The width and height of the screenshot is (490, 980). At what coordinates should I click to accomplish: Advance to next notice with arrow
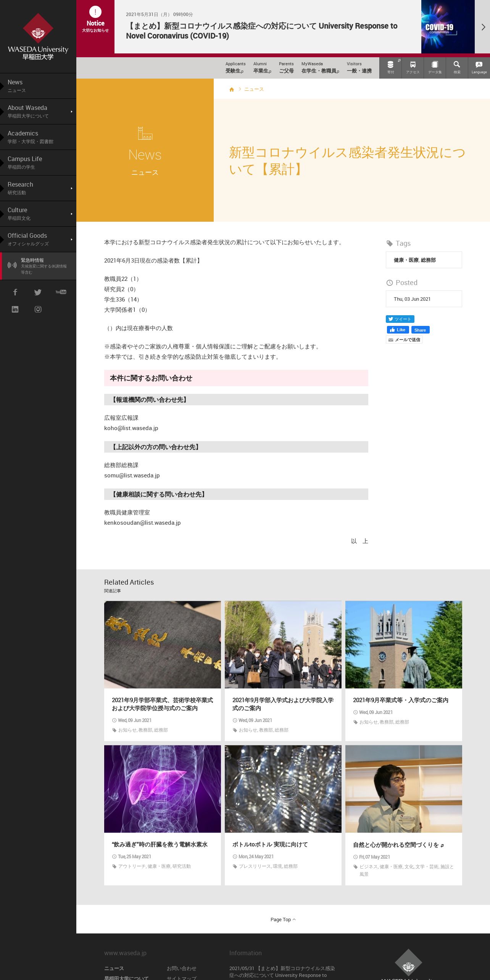click(x=483, y=27)
